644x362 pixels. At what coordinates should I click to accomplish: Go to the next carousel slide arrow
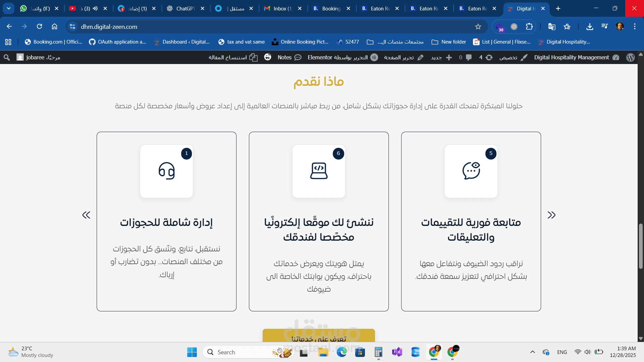coord(551,215)
